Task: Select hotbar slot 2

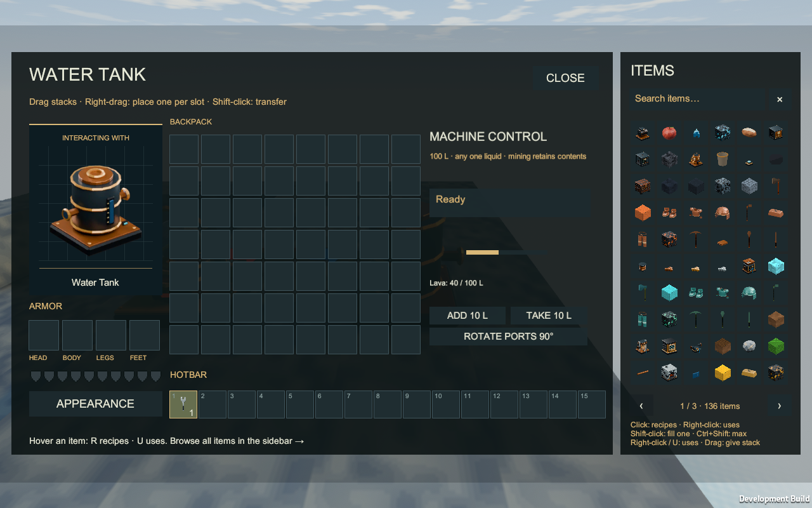Action: (213, 404)
